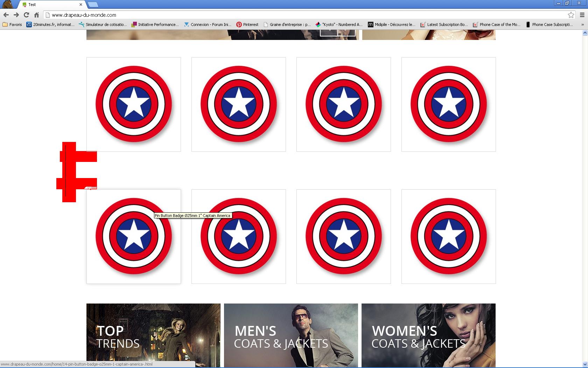
Task: Open the Favoris bookmarks folder
Action: 12,25
